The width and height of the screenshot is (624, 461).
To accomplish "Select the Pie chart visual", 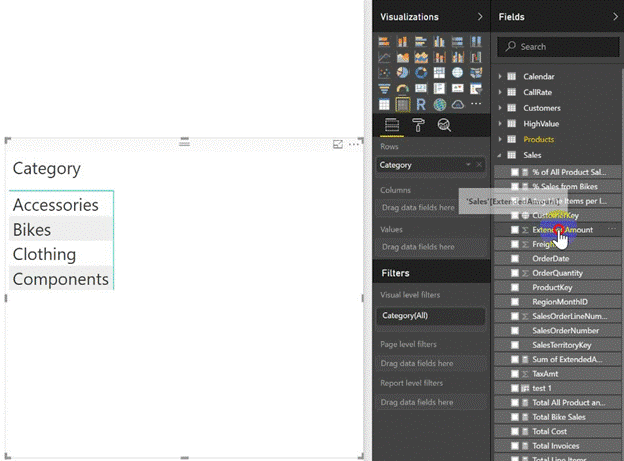I will pyautogui.click(x=402, y=73).
